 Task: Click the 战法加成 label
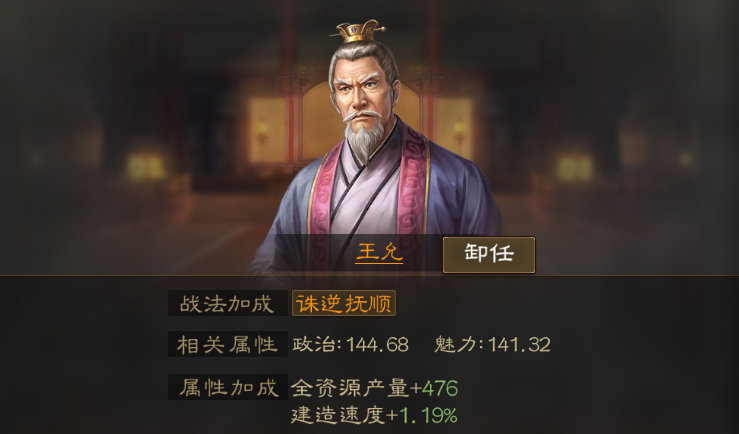pos(228,303)
